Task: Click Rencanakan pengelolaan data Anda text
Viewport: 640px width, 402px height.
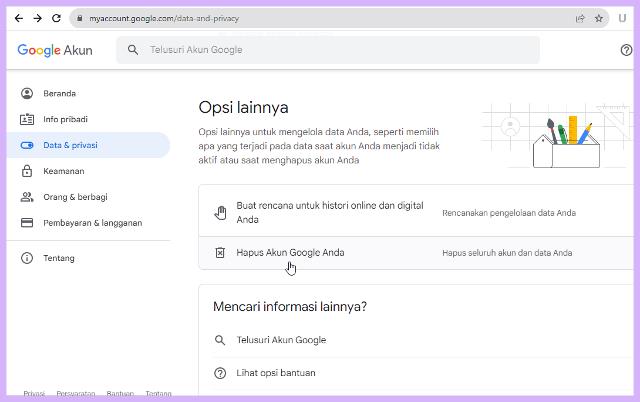Action: 509,213
